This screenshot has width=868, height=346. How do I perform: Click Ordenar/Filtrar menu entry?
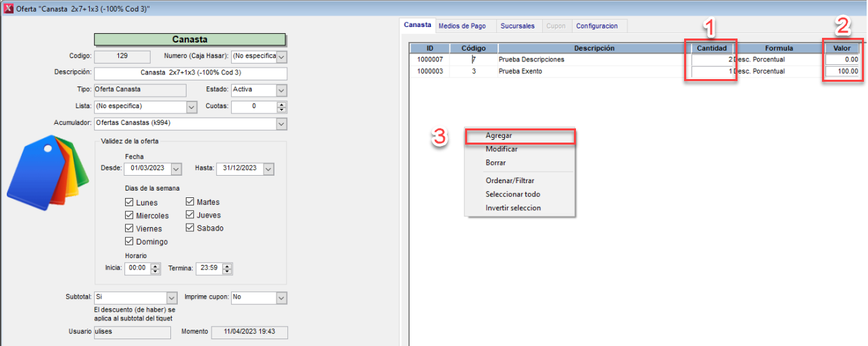tap(510, 180)
